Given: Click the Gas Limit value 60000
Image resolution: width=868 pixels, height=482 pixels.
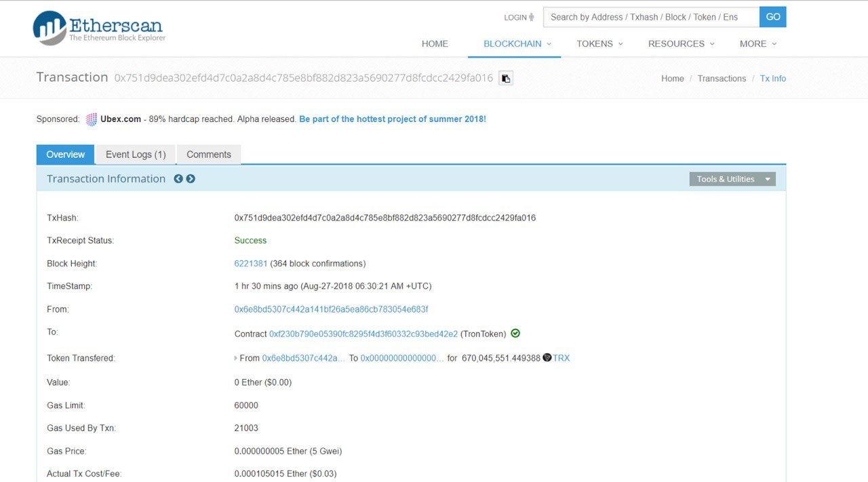Looking at the screenshot, I should pos(246,405).
